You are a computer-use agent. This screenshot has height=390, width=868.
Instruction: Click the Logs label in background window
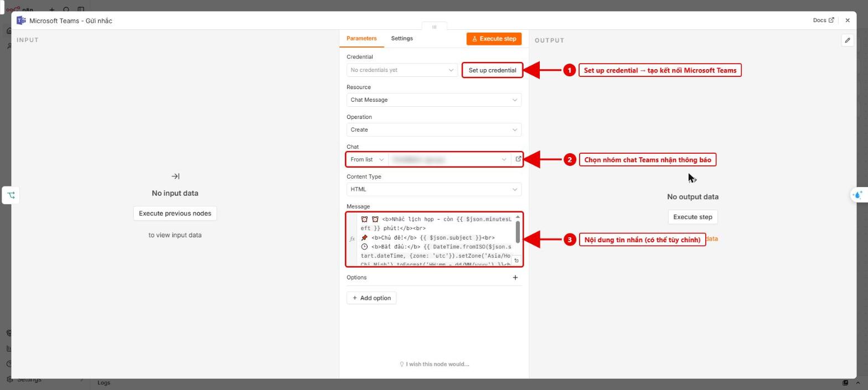(104, 383)
